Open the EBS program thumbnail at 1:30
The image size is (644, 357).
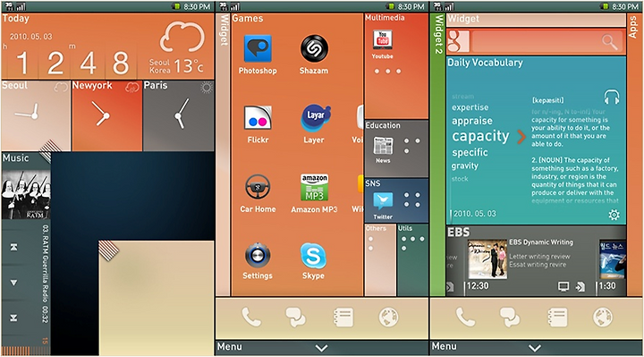pyautogui.click(x=613, y=259)
